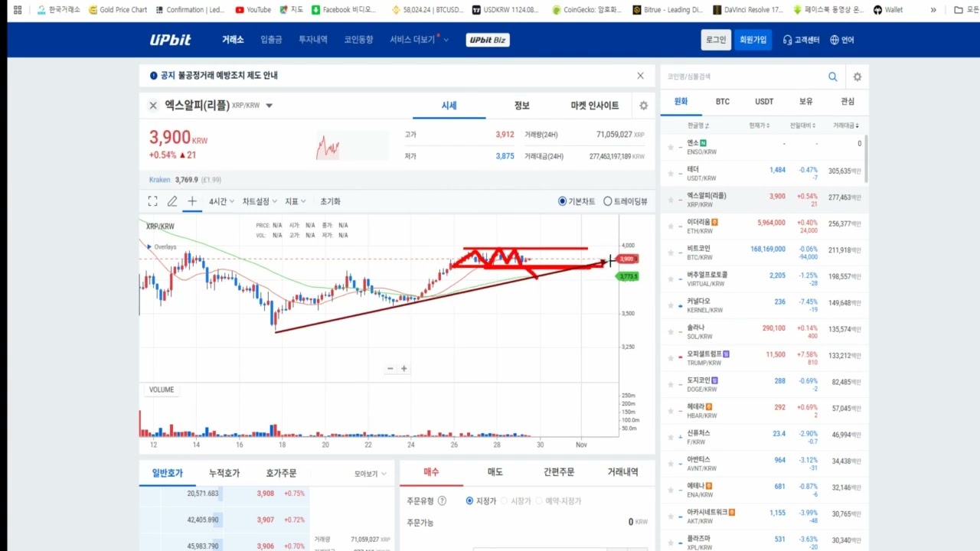Switch to the 매도 sell tab
Screen dimensions: 980x551
[x=495, y=472]
